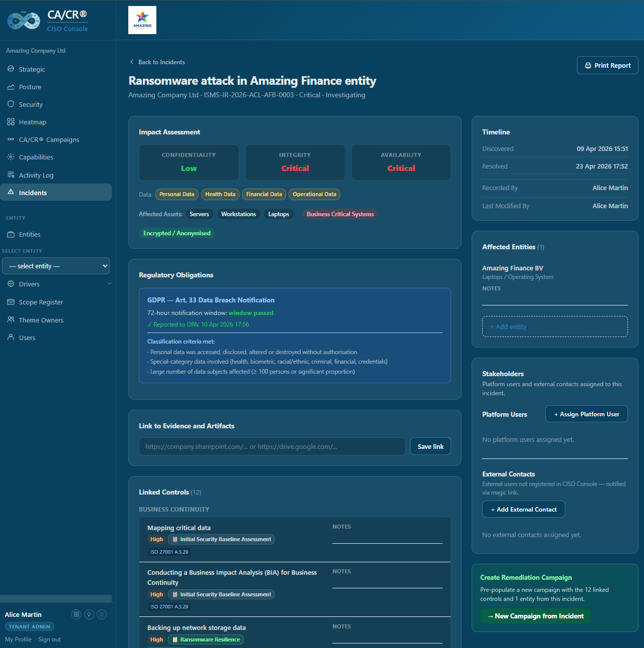This screenshot has height=648, width=644.
Task: Click Add External Contact
Action: (523, 509)
